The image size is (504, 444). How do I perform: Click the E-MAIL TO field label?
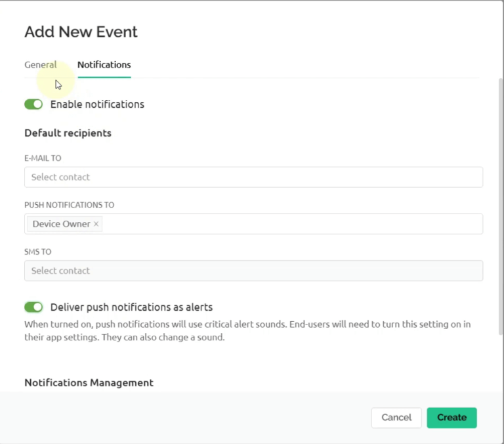(43, 158)
